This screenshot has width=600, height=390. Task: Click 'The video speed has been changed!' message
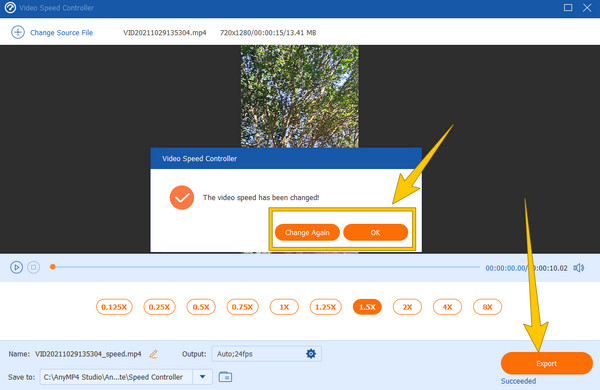261,197
